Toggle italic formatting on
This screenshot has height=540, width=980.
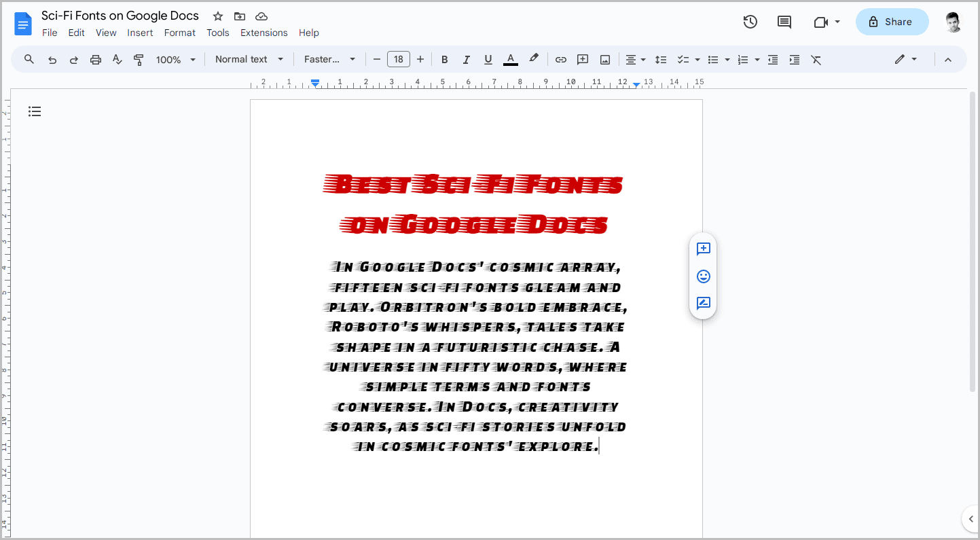(466, 59)
